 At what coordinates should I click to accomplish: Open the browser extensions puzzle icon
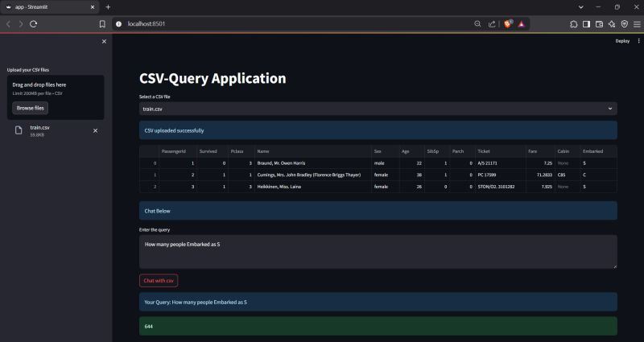point(574,24)
